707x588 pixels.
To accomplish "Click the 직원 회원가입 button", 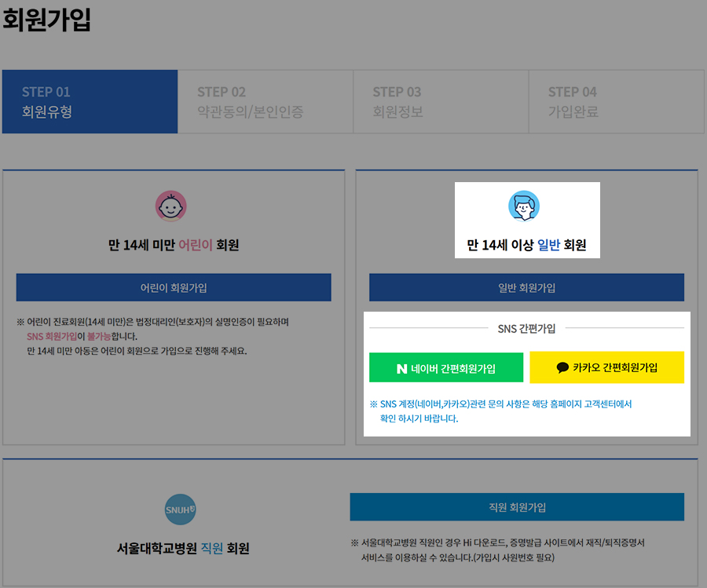I will click(517, 507).
